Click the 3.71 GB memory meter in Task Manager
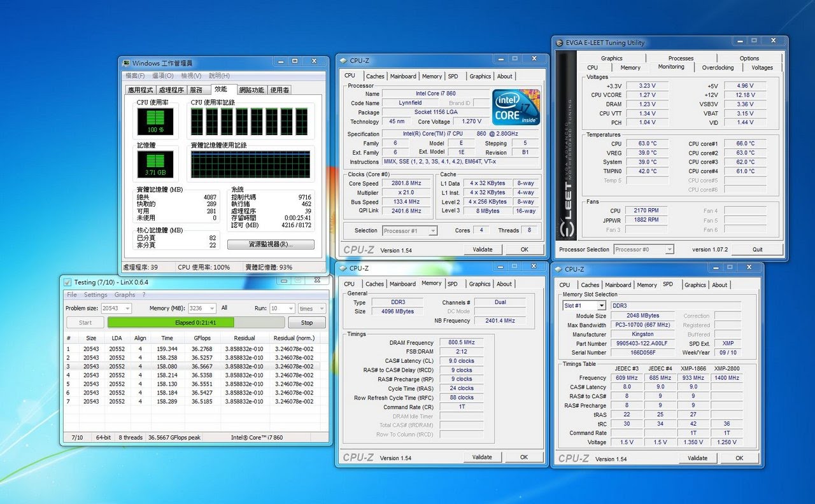 click(155, 165)
